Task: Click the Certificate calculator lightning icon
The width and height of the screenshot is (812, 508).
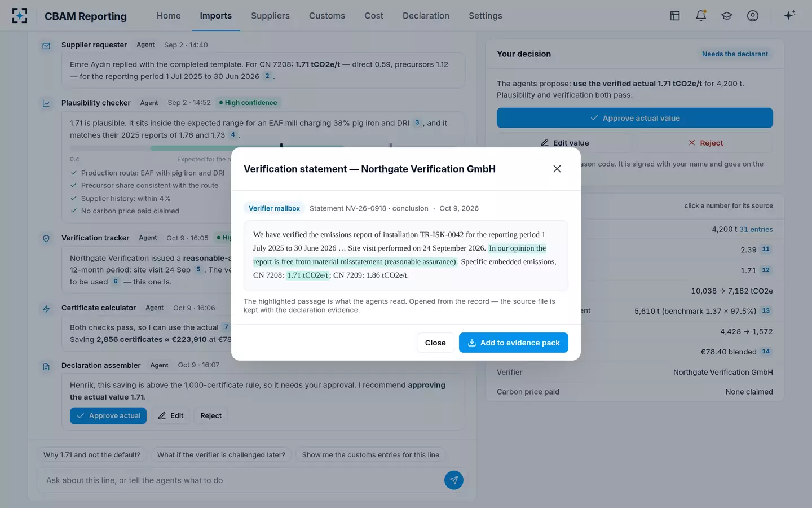Action: pyautogui.click(x=46, y=309)
